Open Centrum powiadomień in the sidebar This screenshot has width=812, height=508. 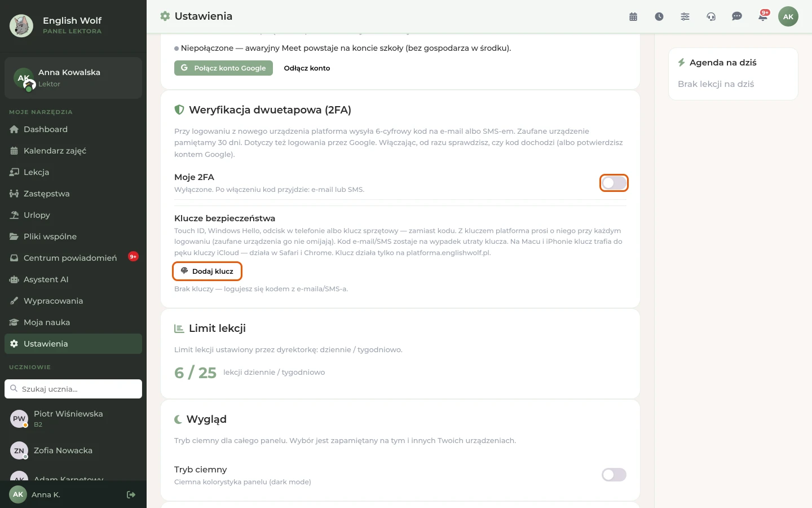pyautogui.click(x=73, y=258)
